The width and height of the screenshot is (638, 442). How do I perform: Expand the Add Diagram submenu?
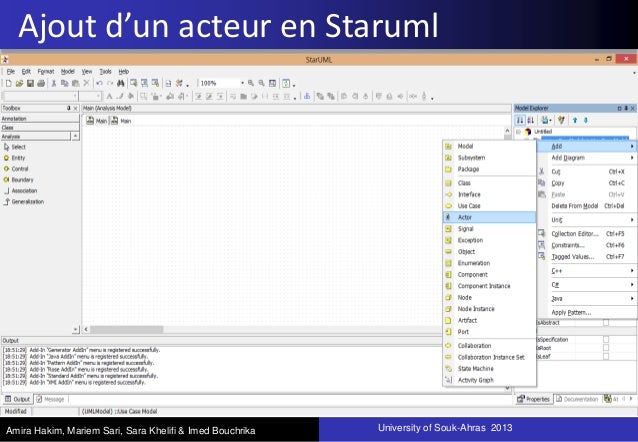coord(588,158)
